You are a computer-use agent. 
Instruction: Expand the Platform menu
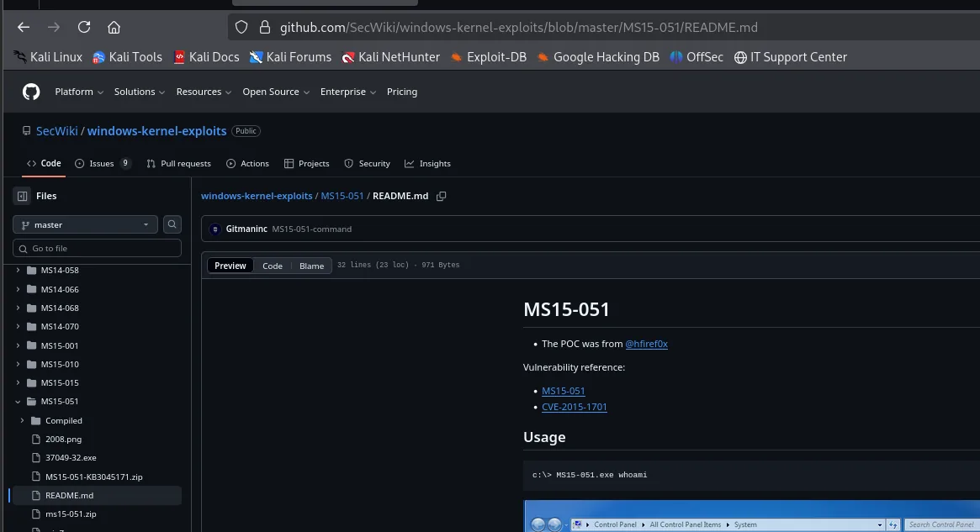[x=79, y=92]
